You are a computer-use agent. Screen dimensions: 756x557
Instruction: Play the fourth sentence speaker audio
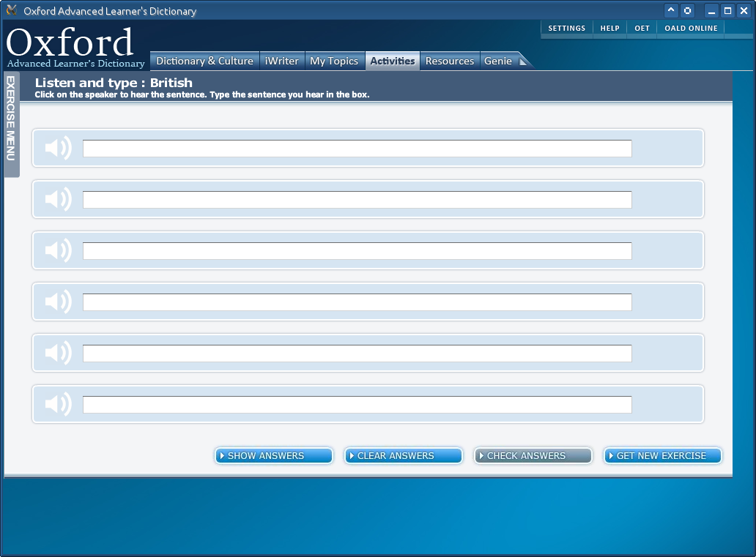pyautogui.click(x=59, y=302)
